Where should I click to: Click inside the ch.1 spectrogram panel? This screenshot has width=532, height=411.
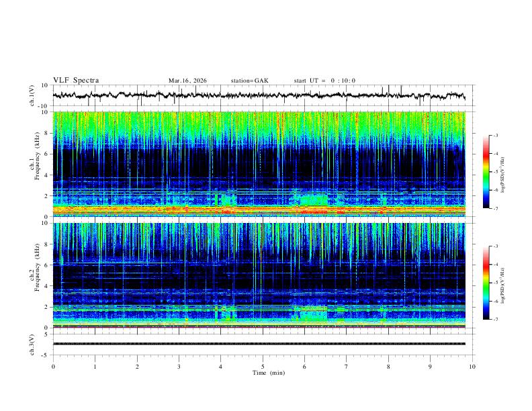coord(259,164)
